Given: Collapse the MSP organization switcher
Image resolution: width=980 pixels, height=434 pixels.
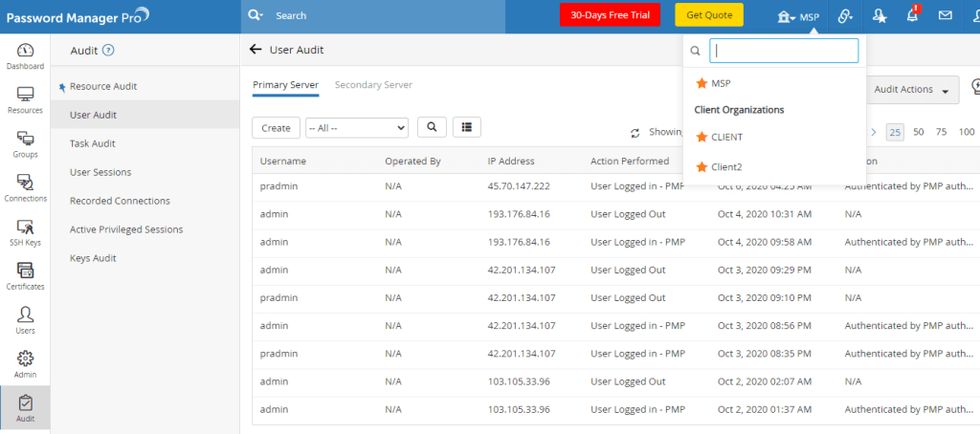Looking at the screenshot, I should pos(800,16).
